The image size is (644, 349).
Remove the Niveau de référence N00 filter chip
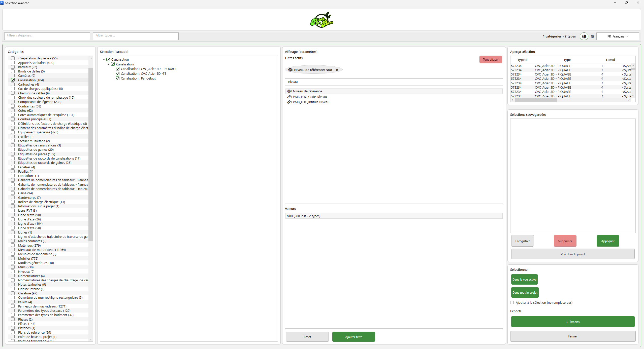337,70
